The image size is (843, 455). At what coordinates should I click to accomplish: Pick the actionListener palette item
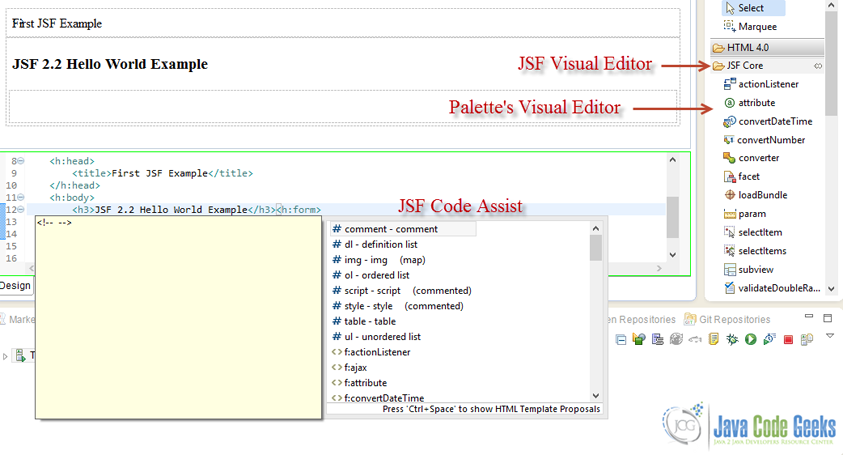(x=761, y=84)
